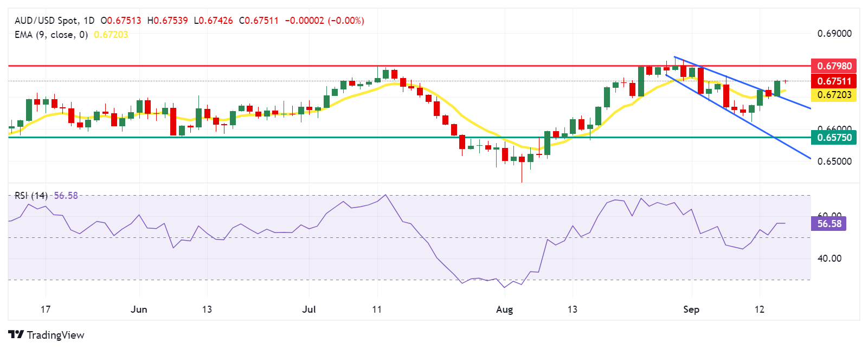
Task: Select the AUD/USD Spot symbol title
Action: coord(48,21)
